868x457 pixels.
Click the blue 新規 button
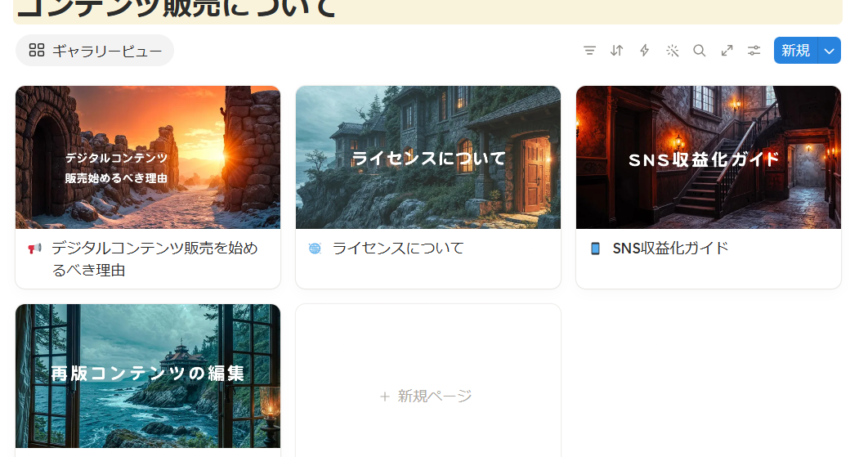[x=795, y=51]
